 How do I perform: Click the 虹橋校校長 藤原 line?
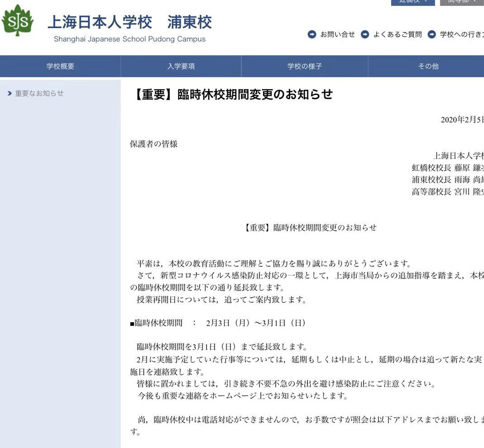[x=448, y=168]
